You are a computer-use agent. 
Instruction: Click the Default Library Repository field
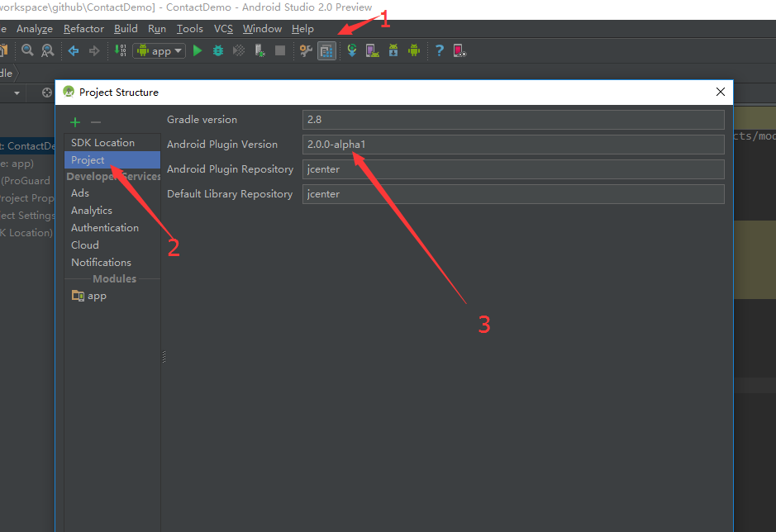coord(513,194)
